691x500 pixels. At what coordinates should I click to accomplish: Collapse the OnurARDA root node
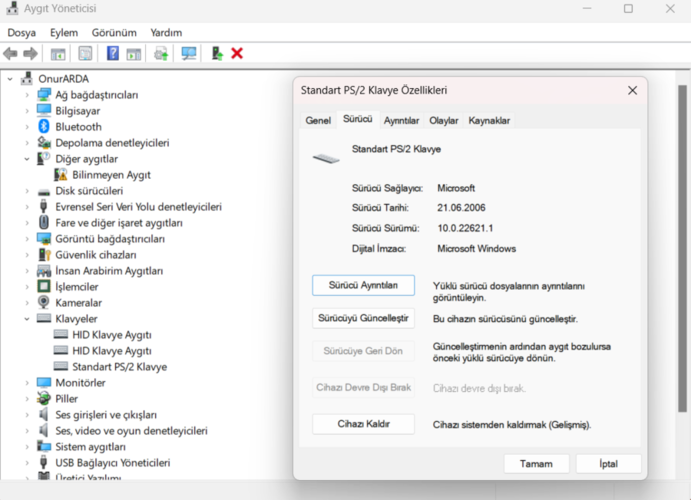point(10,79)
